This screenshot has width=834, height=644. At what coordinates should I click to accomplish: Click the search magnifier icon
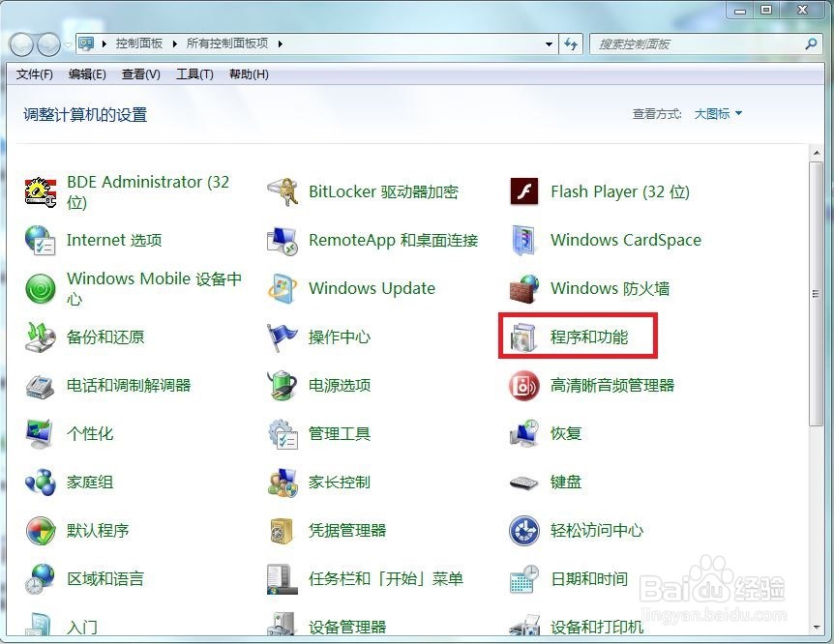coord(811,44)
